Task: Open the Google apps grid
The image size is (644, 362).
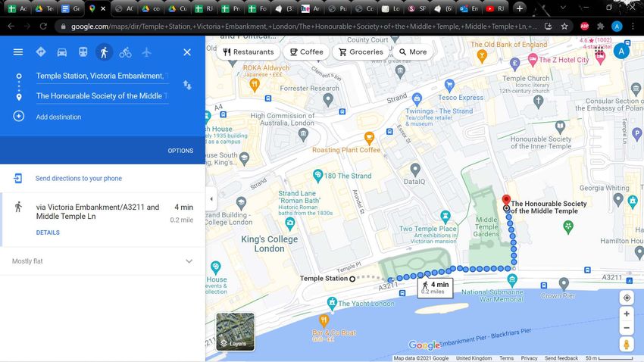Action: pos(599,51)
